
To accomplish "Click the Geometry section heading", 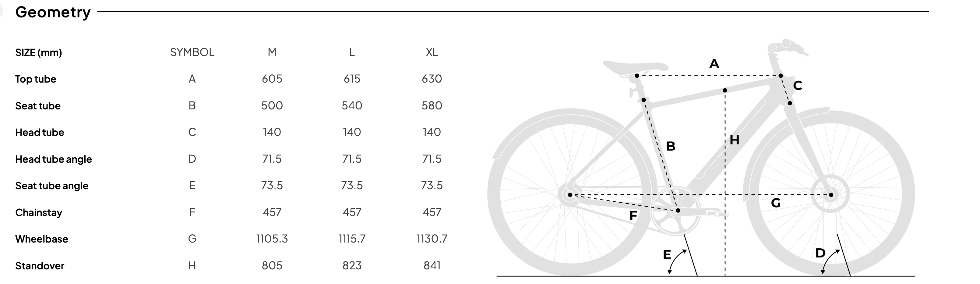I will [53, 12].
